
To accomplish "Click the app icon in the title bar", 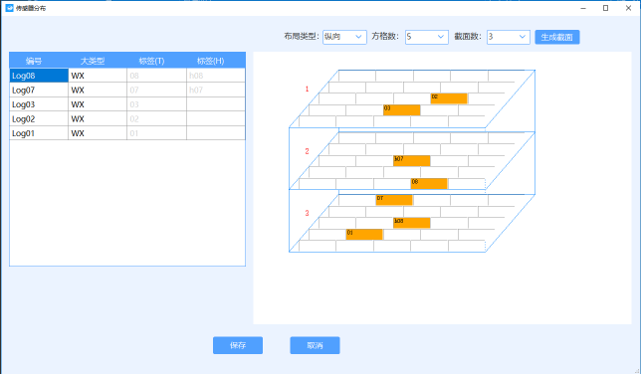I will pyautogui.click(x=9, y=8).
